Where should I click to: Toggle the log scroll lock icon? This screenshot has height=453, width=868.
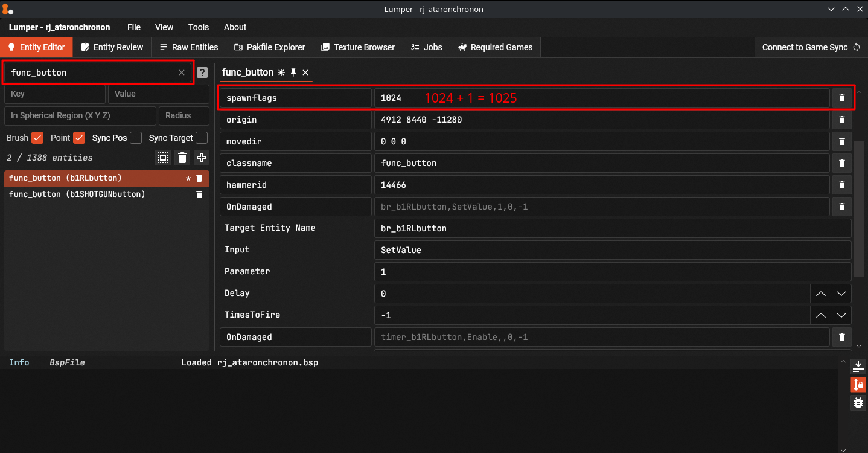coord(858,384)
